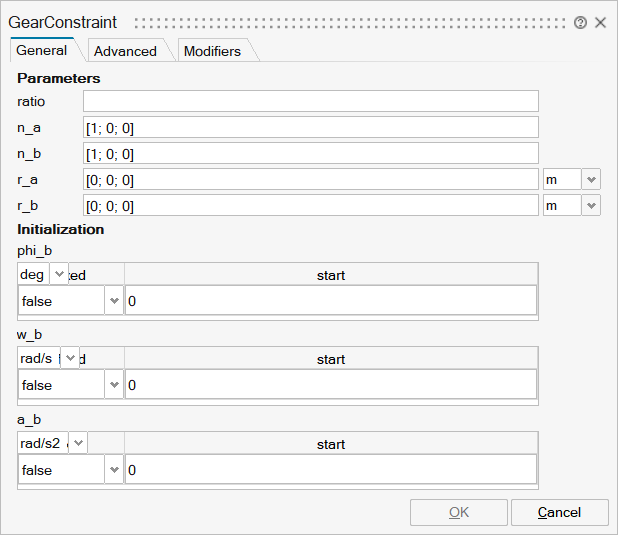Click the help question mark icon
The height and width of the screenshot is (535, 618).
coord(580,22)
